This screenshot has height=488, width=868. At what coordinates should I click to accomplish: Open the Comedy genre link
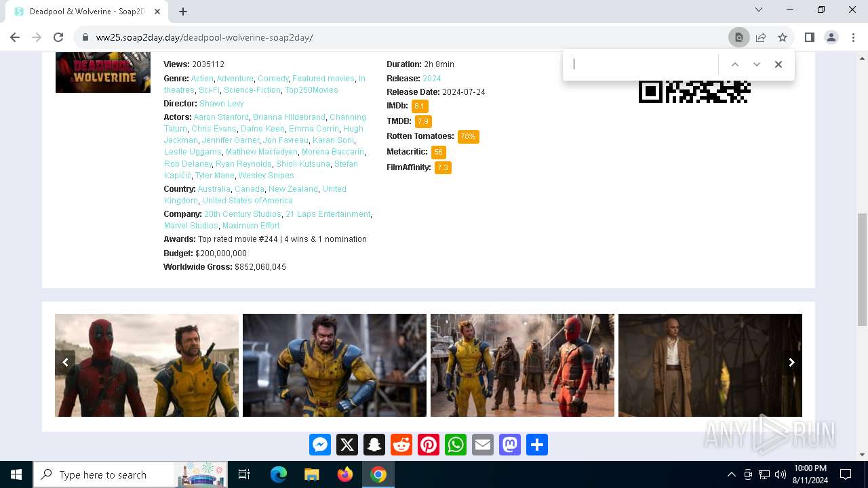tap(273, 79)
